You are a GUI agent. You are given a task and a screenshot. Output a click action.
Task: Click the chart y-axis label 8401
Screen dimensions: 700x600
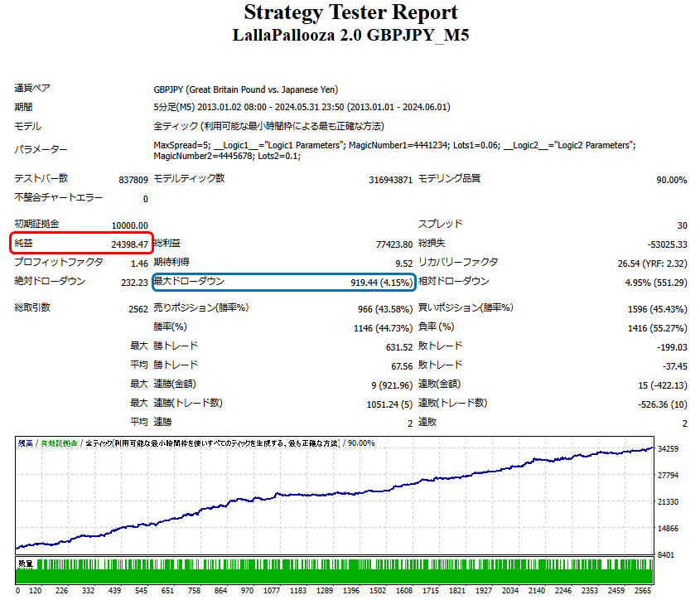(666, 555)
